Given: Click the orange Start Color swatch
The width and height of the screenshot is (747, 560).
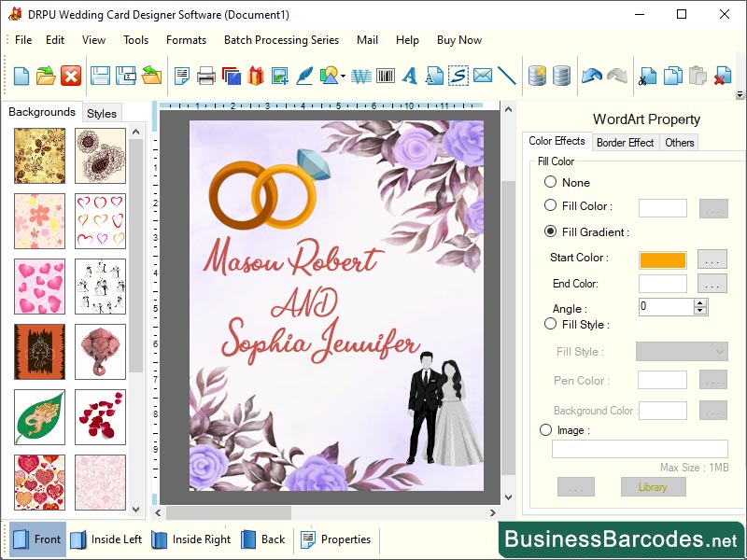Looking at the screenshot, I should click(x=662, y=259).
